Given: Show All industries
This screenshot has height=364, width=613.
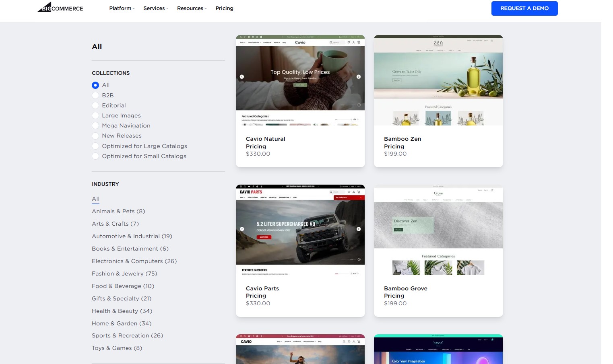Looking at the screenshot, I should [x=95, y=199].
